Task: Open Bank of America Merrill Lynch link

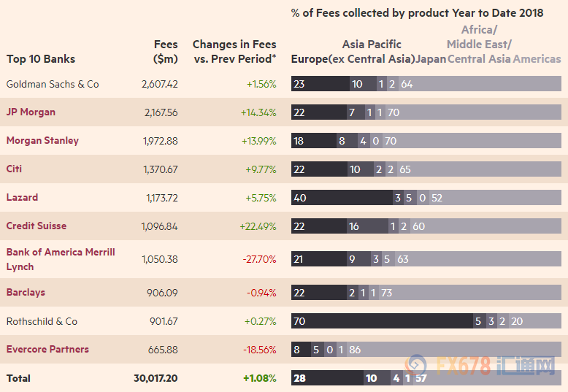Action: click(x=61, y=259)
